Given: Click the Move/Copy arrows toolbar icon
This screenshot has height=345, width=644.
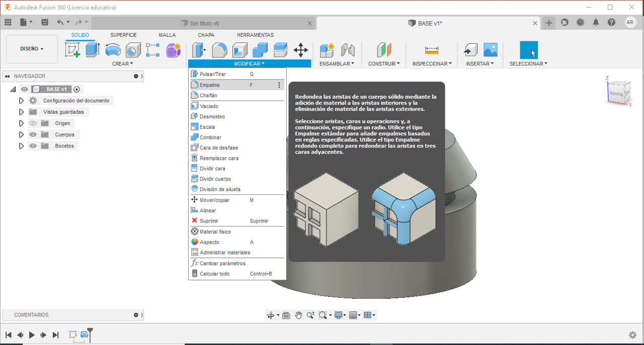Looking at the screenshot, I should point(300,50).
